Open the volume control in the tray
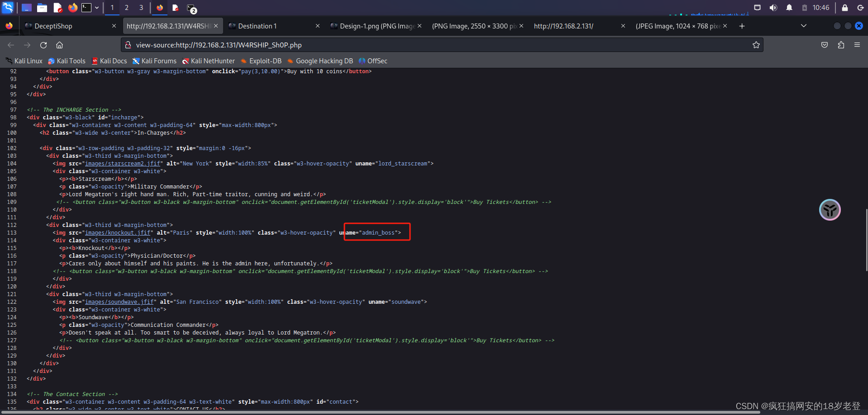The height and width of the screenshot is (415, 868). tap(773, 8)
